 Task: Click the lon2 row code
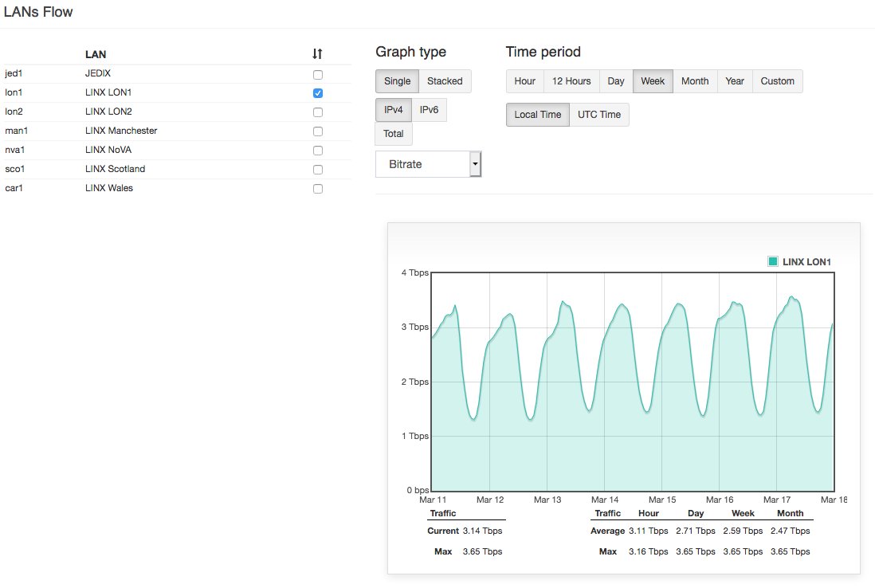pos(14,112)
